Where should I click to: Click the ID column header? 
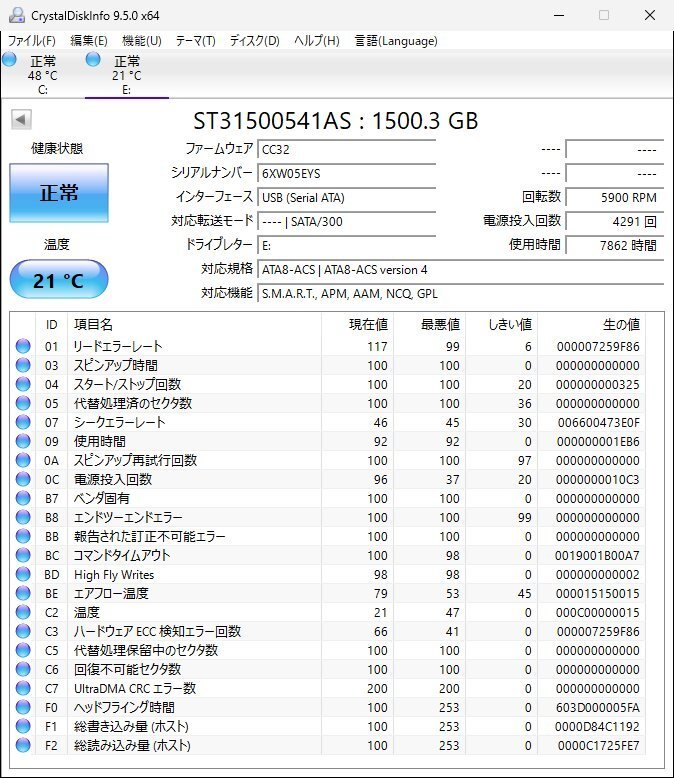[51, 324]
